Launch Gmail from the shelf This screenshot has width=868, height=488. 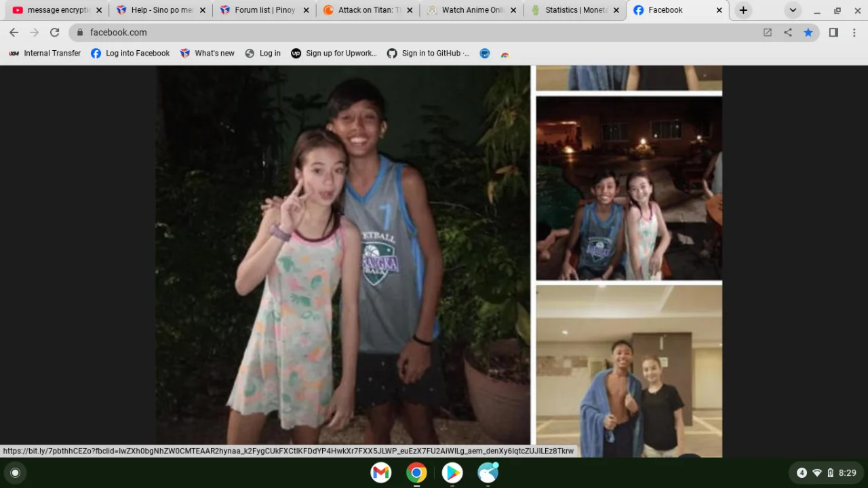pyautogui.click(x=381, y=473)
